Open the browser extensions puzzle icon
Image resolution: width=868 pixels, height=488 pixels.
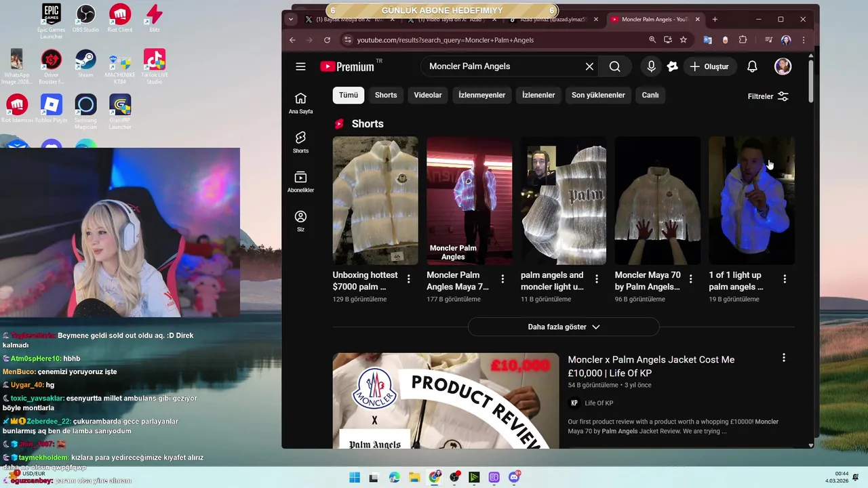[743, 40]
